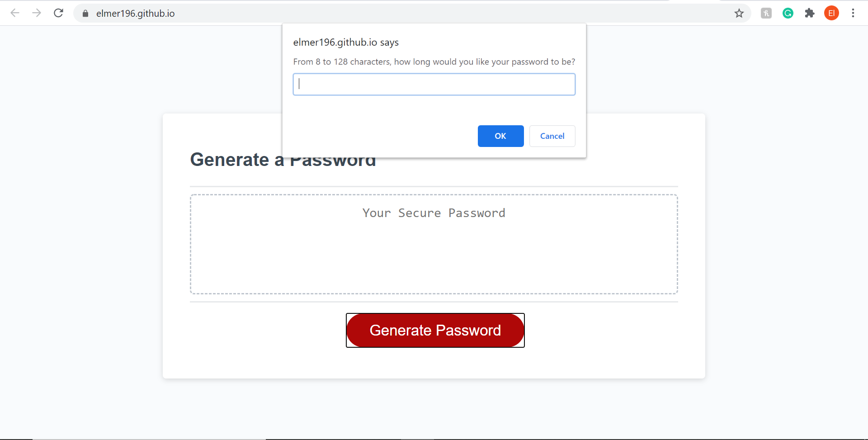The height and width of the screenshot is (440, 868).
Task: Click the browser back navigation arrow
Action: point(15,13)
